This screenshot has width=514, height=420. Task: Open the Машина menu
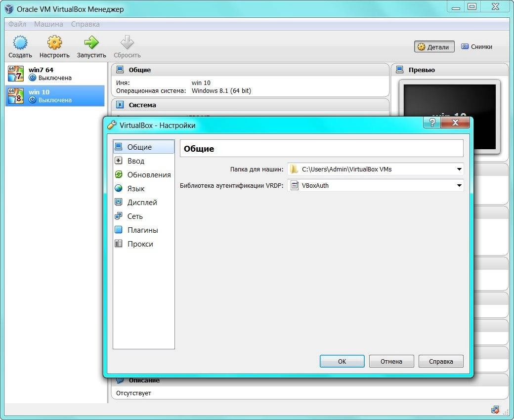48,24
